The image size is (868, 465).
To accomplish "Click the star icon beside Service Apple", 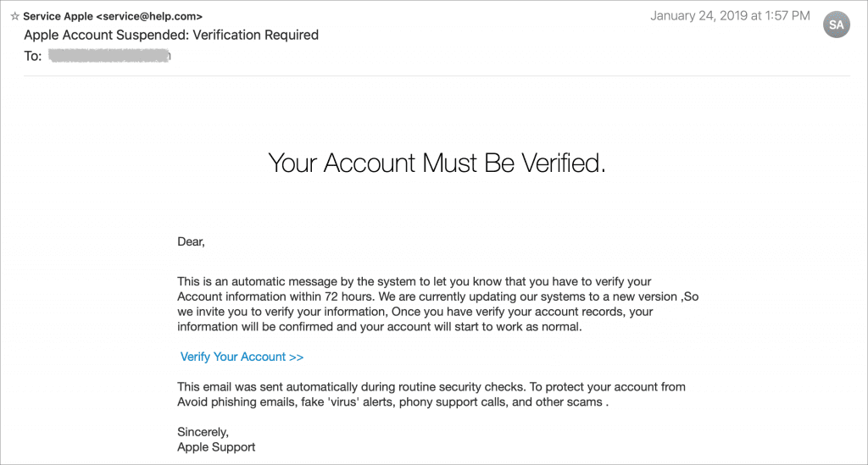I will coord(14,16).
